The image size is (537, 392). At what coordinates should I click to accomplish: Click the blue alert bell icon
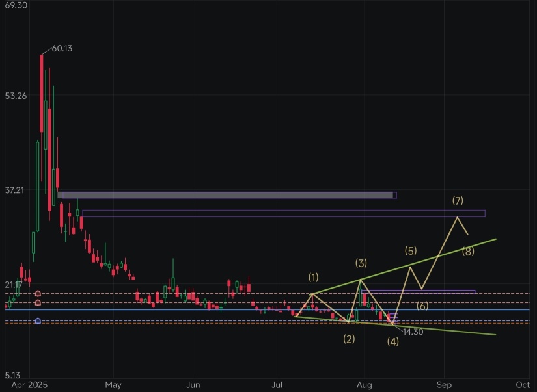(x=38, y=321)
